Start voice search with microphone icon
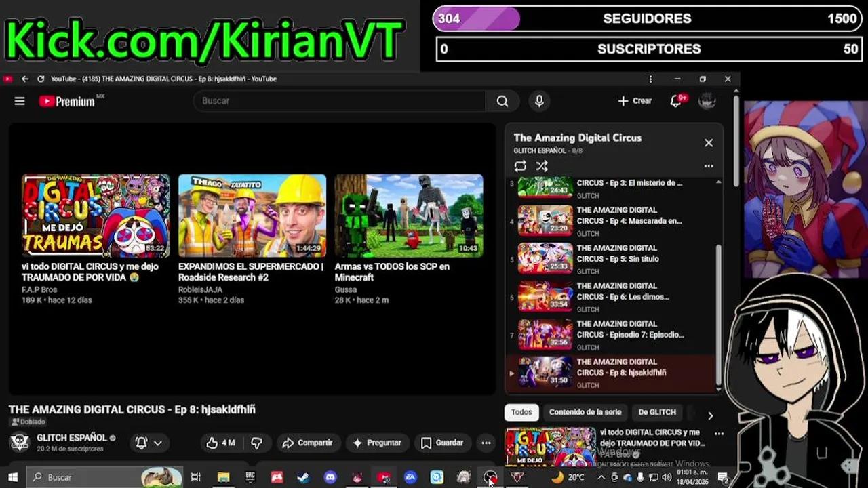The width and height of the screenshot is (868, 488). [x=539, y=101]
